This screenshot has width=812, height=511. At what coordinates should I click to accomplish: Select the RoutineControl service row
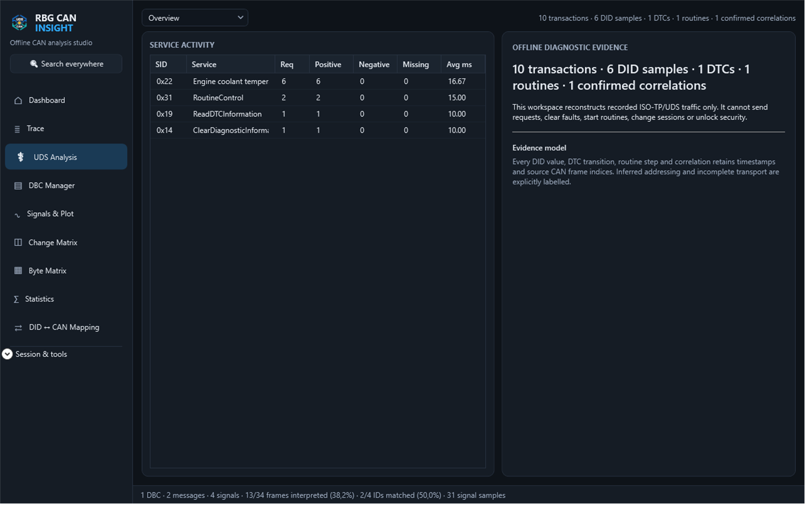318,97
